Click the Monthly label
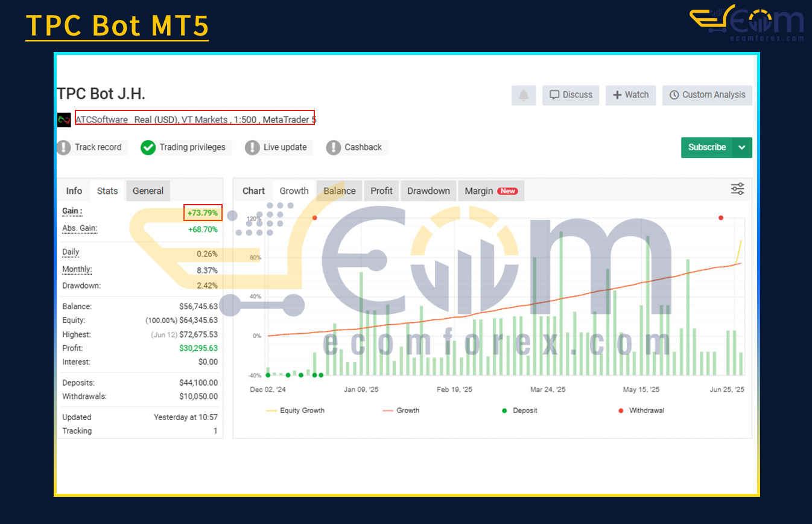Screen dimensions: 812x524 (x=77, y=269)
